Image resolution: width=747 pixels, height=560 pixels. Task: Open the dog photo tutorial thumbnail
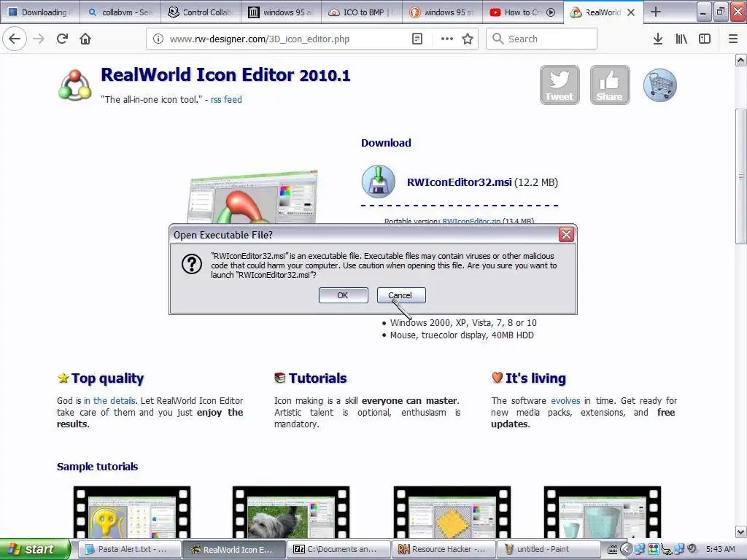[x=291, y=513]
